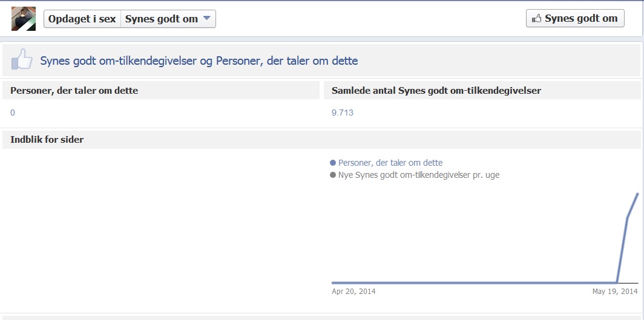The width and height of the screenshot is (644, 320).
Task: Click the 'Opdaget i sex' page name
Action: (x=82, y=19)
